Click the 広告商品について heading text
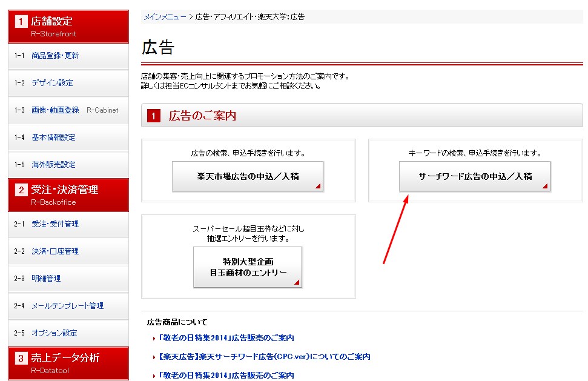Image resolution: width=588 pixels, height=381 pixels. pos(177,322)
